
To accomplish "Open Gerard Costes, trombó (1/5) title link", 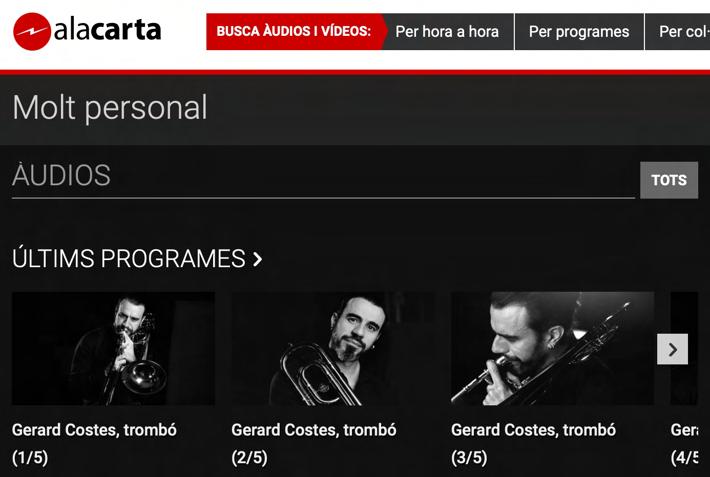I will [x=94, y=443].
